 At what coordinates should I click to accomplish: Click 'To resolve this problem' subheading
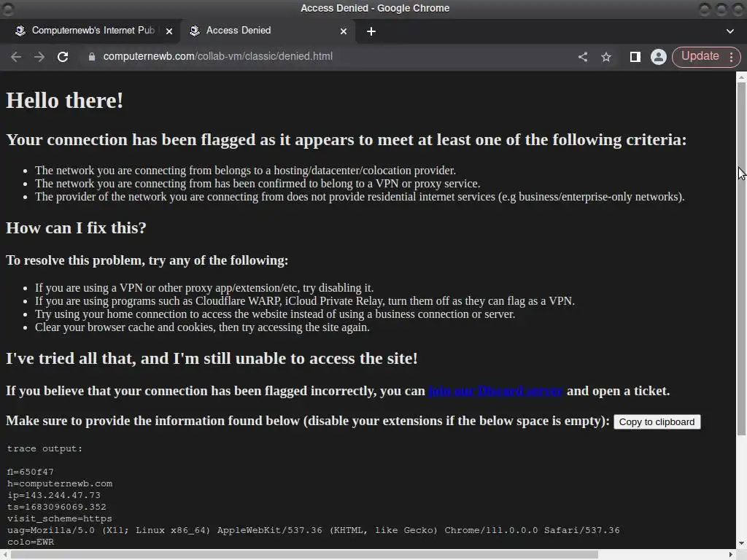click(x=147, y=260)
